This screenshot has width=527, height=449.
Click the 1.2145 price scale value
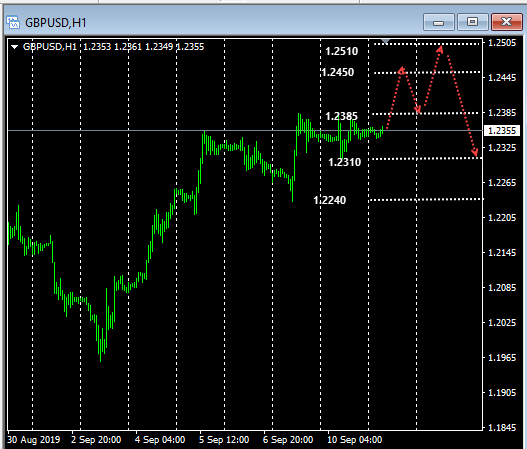pyautogui.click(x=502, y=253)
